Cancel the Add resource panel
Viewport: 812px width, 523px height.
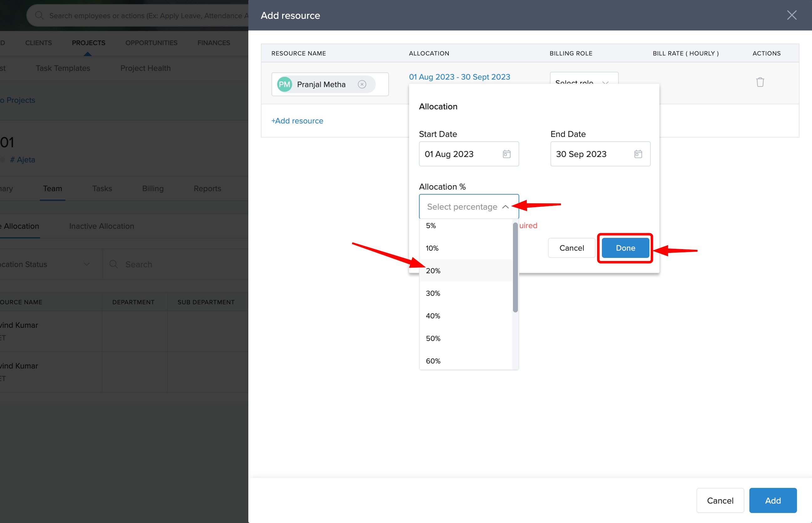[x=720, y=500]
